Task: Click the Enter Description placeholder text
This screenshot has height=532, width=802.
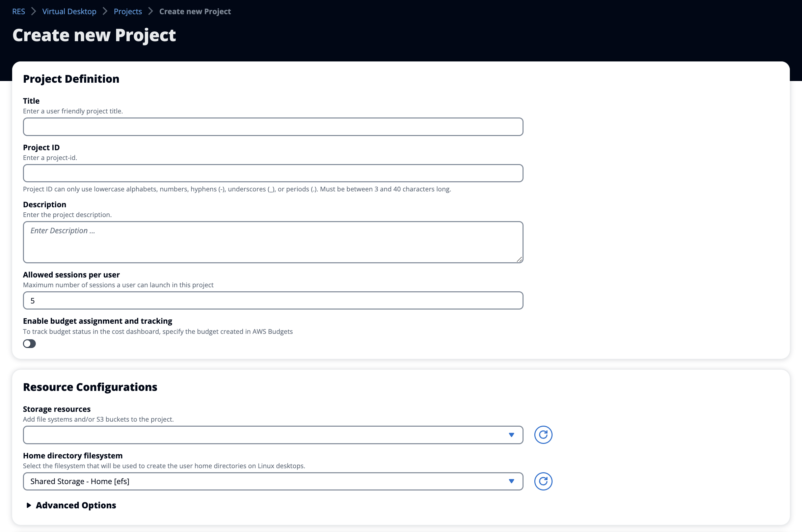Action: click(63, 230)
